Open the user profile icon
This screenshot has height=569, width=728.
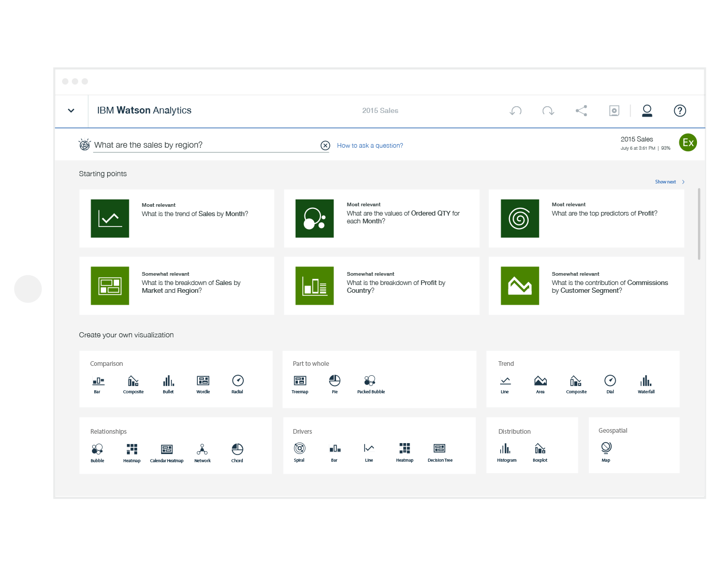pyautogui.click(x=647, y=110)
